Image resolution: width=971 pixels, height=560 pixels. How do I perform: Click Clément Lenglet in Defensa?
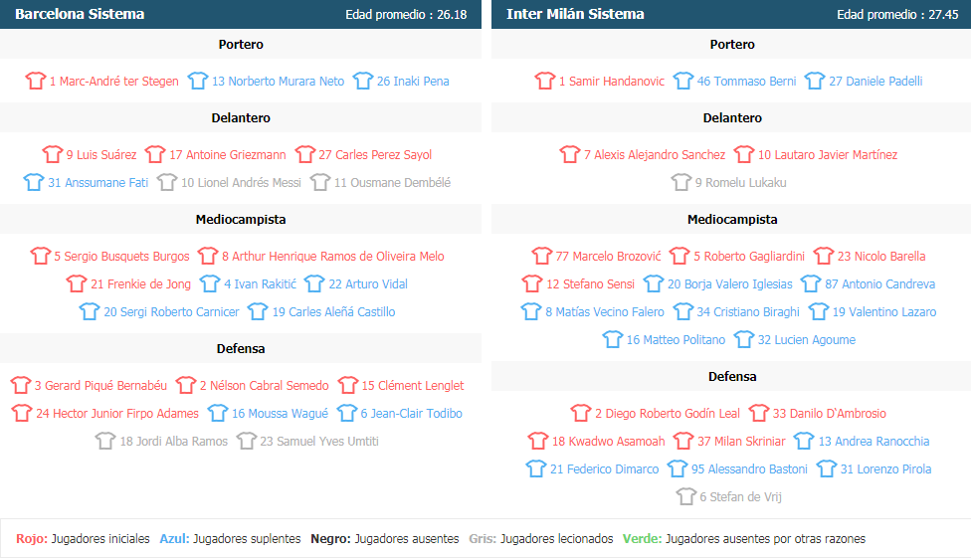(413, 386)
